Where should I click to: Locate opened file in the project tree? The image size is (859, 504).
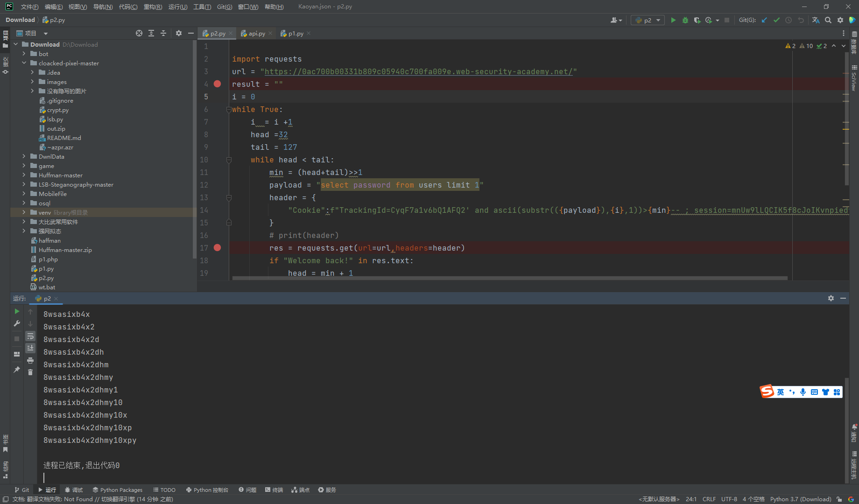click(139, 33)
